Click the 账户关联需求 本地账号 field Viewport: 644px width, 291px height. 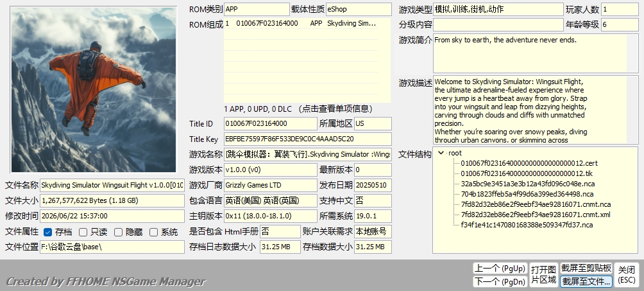point(373,231)
